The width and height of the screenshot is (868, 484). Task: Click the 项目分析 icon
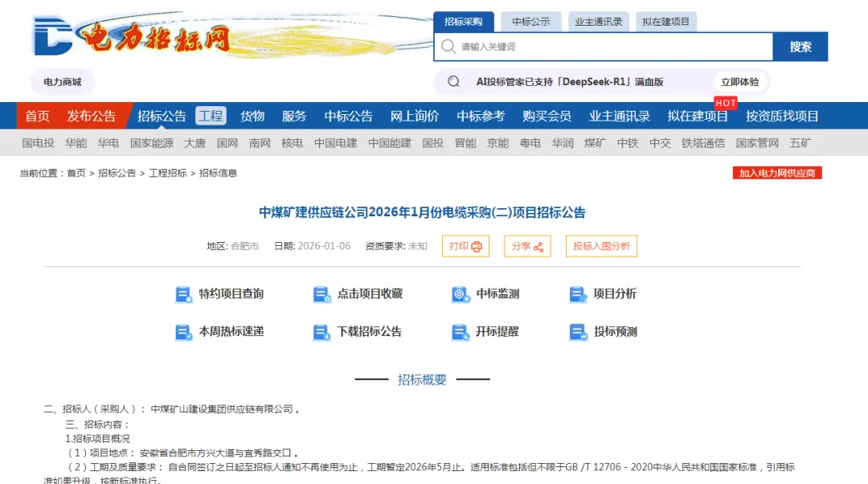click(x=578, y=294)
